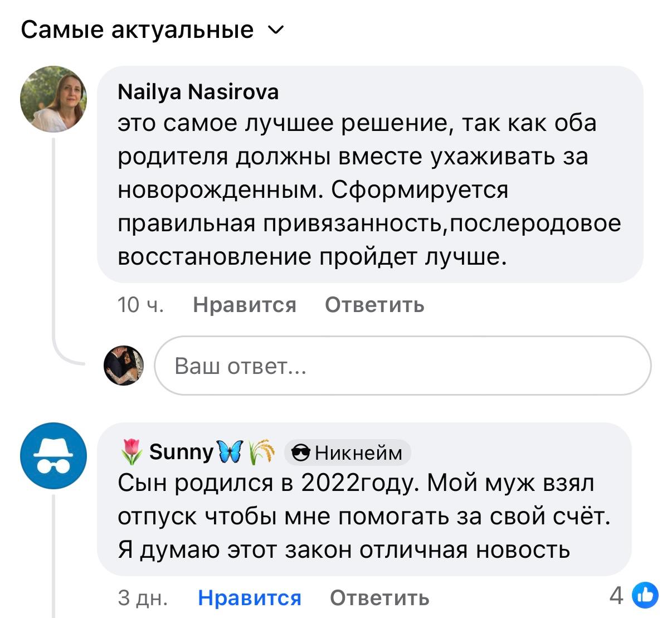Image resolution: width=672 pixels, height=618 pixels.
Task: Click the Sunny nickname author name
Action: [x=181, y=451]
